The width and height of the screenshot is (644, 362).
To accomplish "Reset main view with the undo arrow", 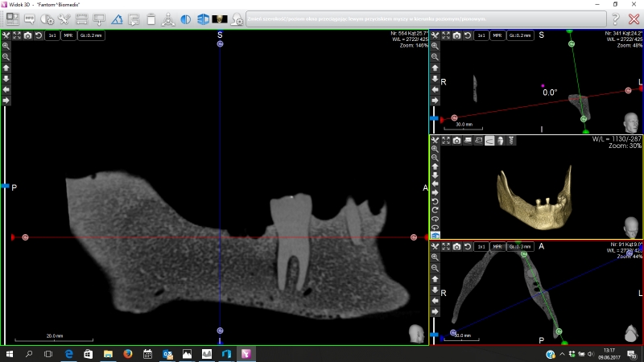I will [x=38, y=35].
